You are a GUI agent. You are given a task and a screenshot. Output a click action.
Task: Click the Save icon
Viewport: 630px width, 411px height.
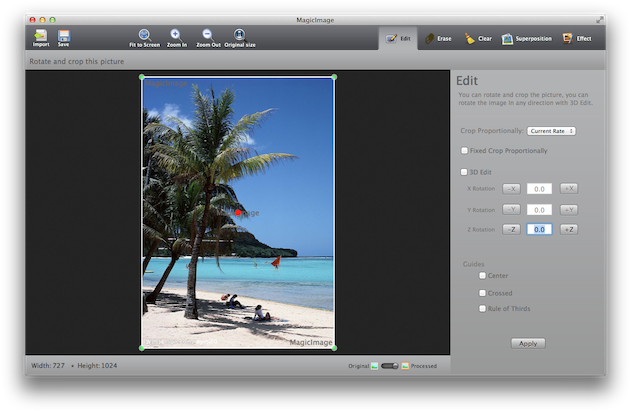click(x=63, y=35)
